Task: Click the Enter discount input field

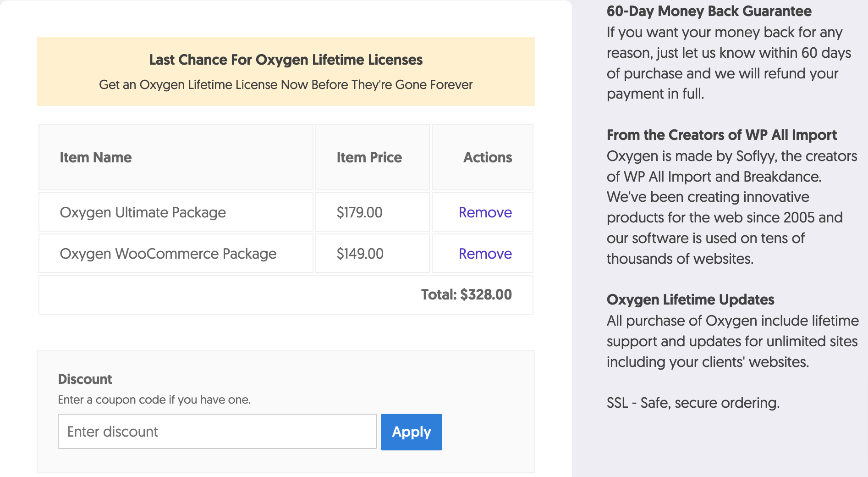Action: click(217, 431)
